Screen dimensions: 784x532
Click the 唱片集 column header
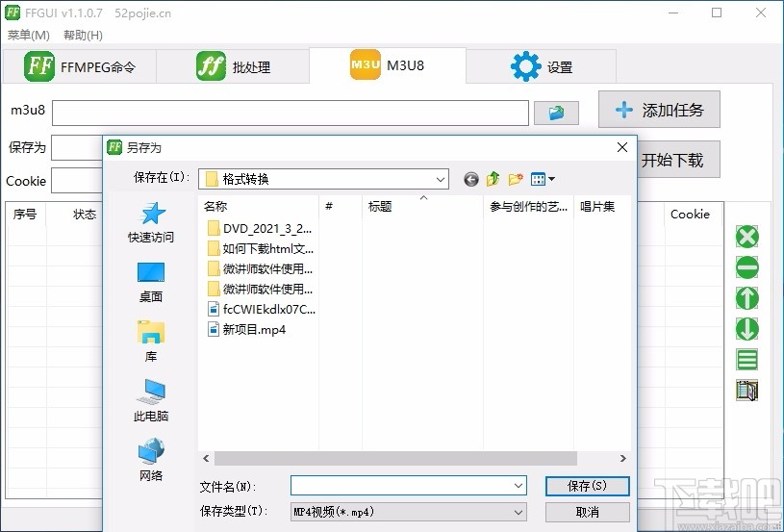[x=602, y=206]
